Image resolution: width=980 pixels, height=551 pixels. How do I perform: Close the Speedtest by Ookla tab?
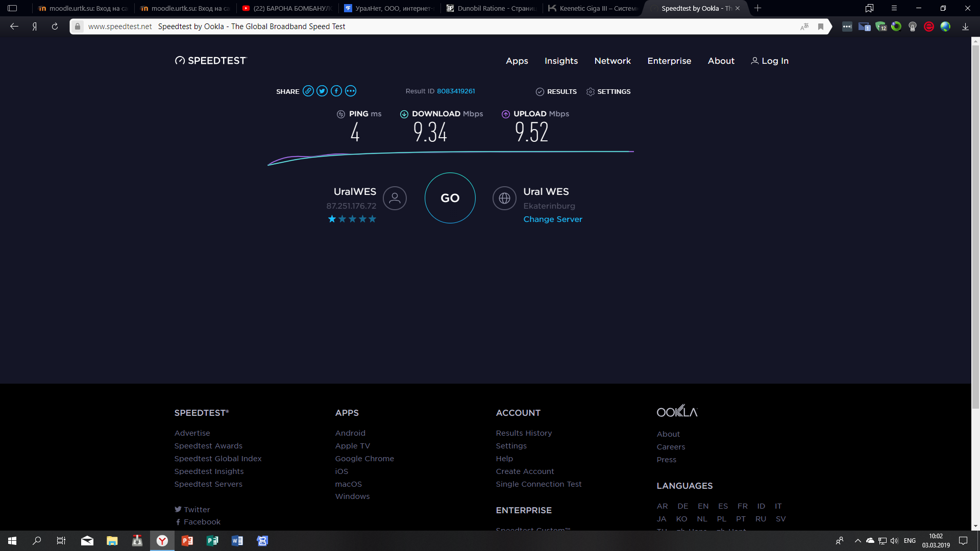click(738, 8)
